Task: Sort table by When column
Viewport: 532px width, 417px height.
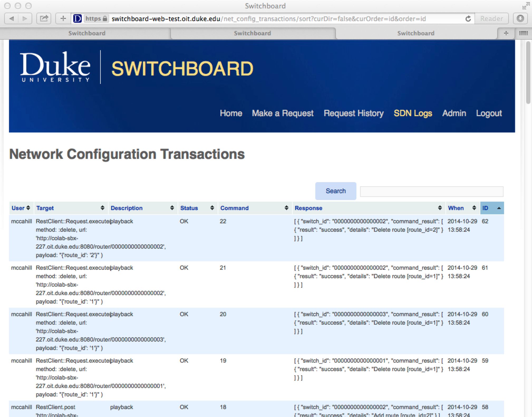Action: point(463,208)
